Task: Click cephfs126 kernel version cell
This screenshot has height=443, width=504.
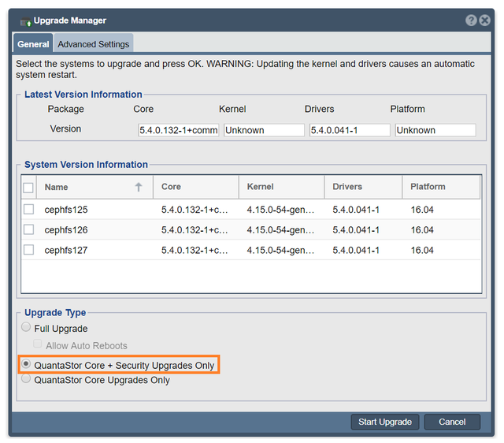Action: click(x=280, y=230)
